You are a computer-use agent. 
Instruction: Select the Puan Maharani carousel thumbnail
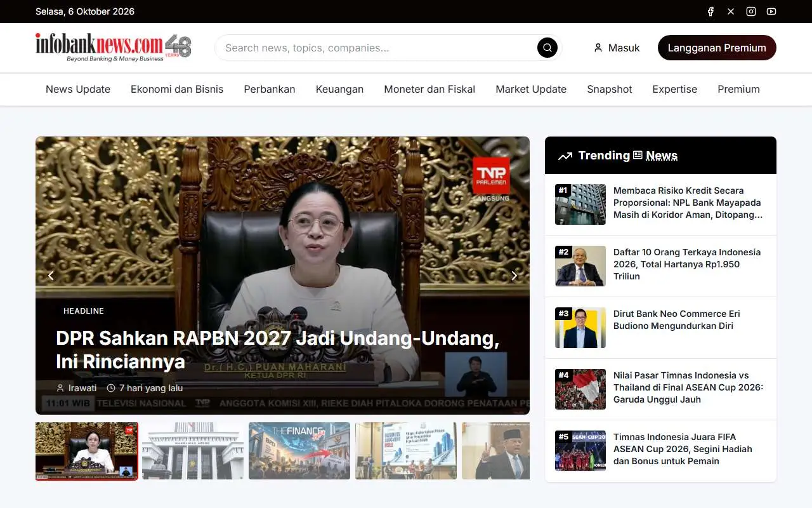coord(87,451)
